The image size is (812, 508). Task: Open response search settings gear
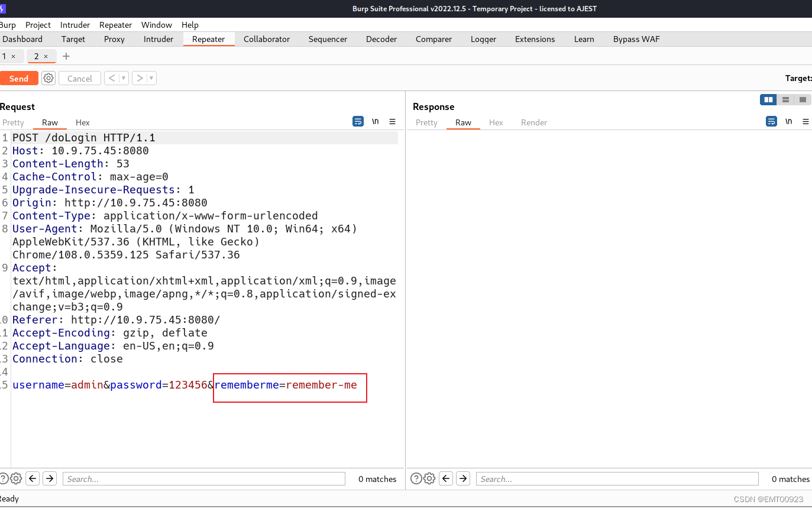point(429,478)
